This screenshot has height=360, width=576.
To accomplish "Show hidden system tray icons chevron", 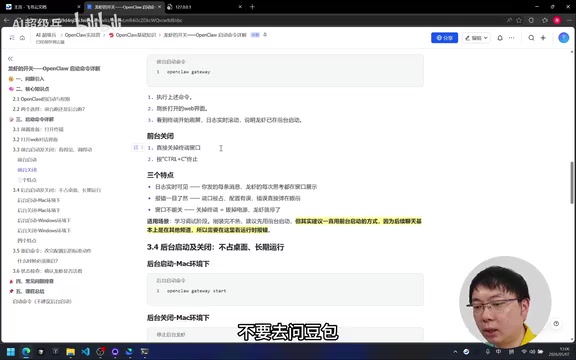I will (x=455, y=352).
